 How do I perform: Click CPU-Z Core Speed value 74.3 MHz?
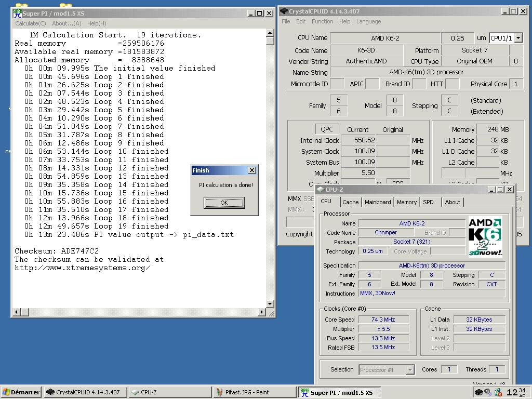coord(383,320)
